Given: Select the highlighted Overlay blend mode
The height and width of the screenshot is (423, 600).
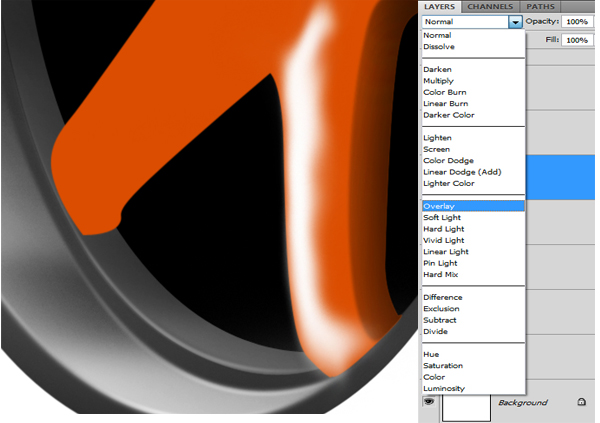Looking at the screenshot, I should [x=473, y=206].
